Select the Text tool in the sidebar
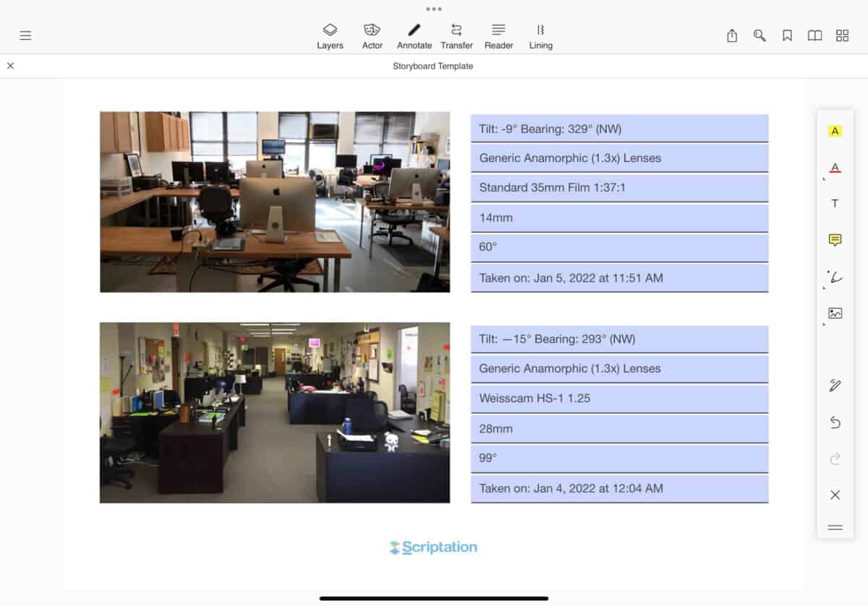 (x=835, y=203)
